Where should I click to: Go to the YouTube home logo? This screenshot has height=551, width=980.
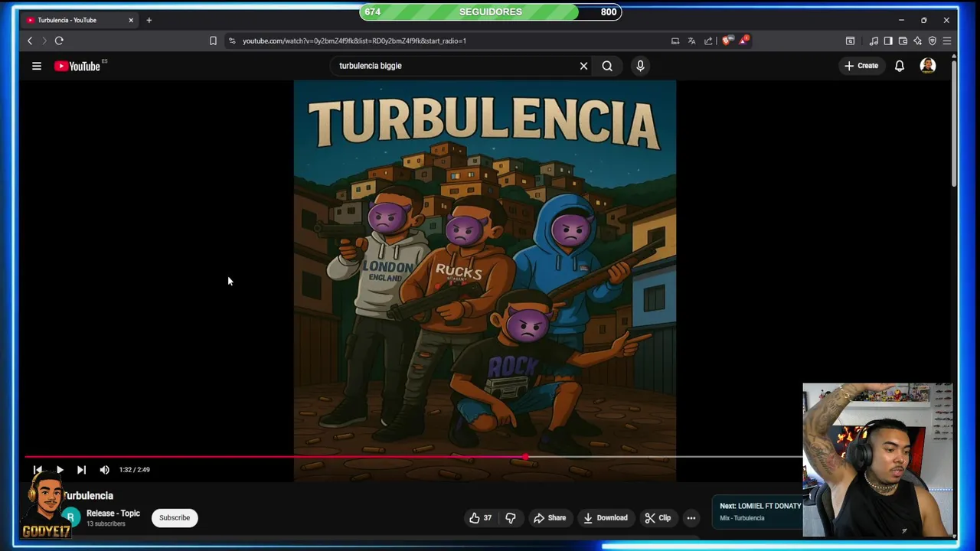coord(77,66)
